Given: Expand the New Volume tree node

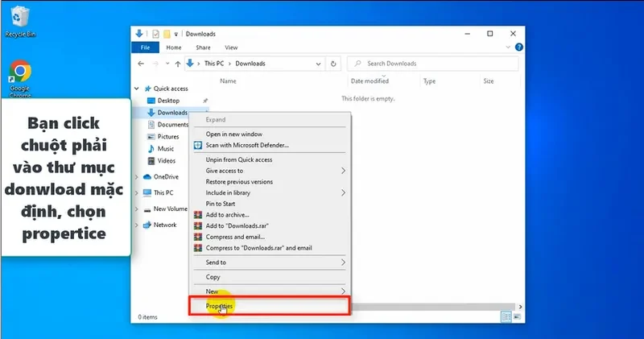Looking at the screenshot, I should 136,209.
